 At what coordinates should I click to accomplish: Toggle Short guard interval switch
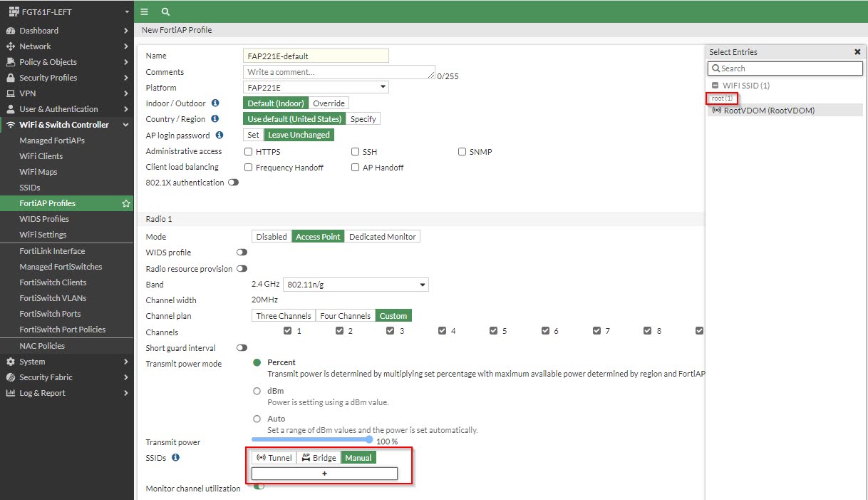pyautogui.click(x=242, y=348)
